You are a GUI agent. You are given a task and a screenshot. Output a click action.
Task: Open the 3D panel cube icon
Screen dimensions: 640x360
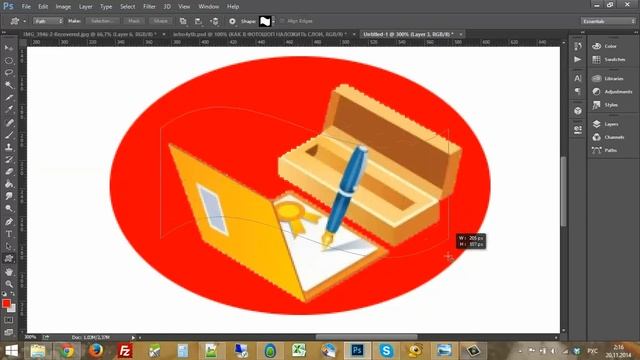pyautogui.click(x=578, y=111)
